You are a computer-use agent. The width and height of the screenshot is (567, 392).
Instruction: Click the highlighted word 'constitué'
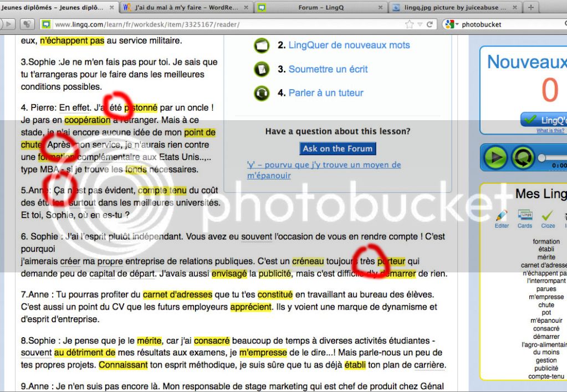275,295
